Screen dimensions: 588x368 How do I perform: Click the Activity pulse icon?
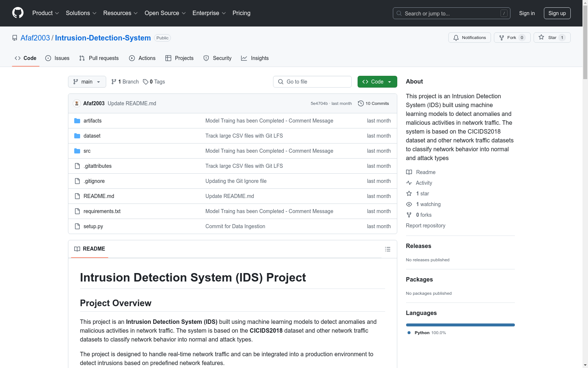pos(409,183)
